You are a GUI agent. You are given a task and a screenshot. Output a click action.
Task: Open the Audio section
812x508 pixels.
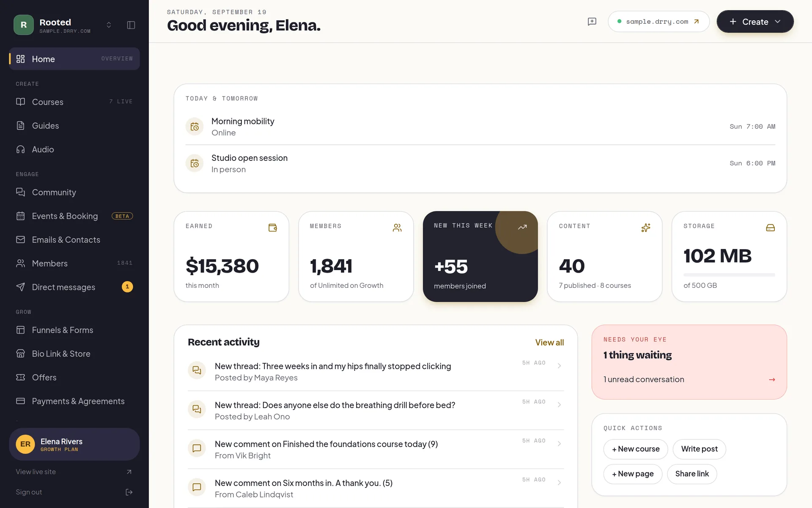[74, 149]
